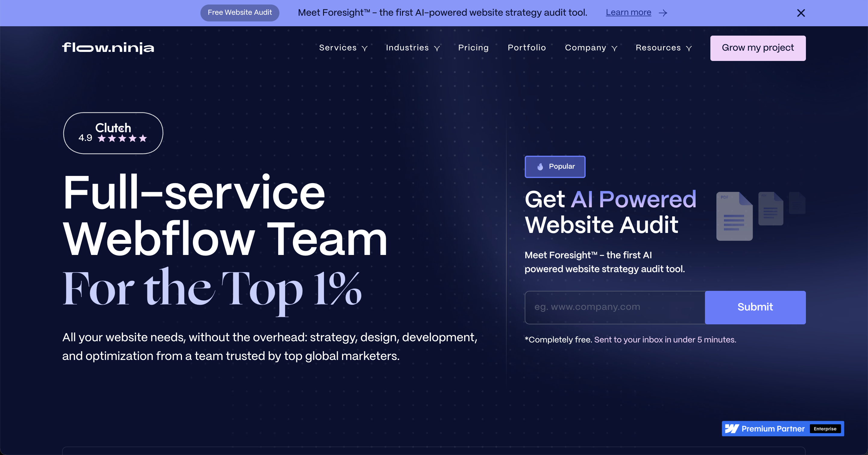Click the arrow icon beside Learn more
Screen dimensions: 868x455
[x=663, y=13]
